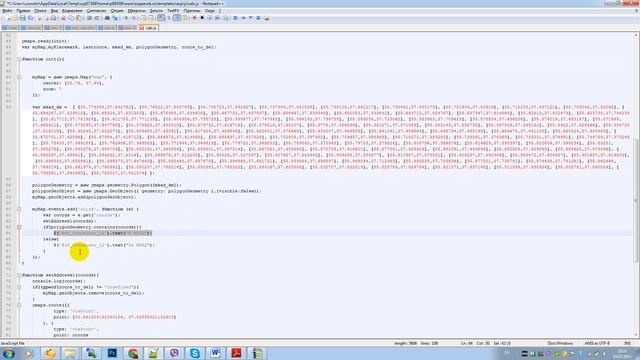The image size is (640, 360).
Task: Open the Поиск menu
Action: pyautogui.click(x=40, y=11)
